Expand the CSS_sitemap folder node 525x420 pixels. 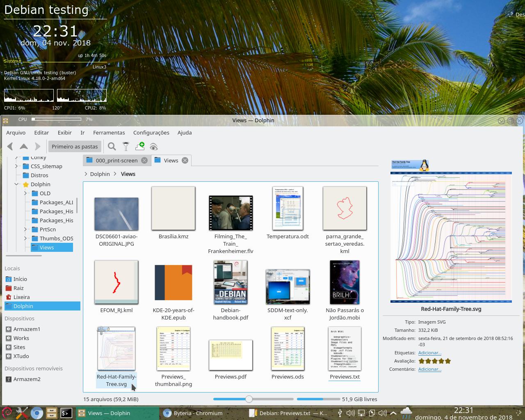16,167
